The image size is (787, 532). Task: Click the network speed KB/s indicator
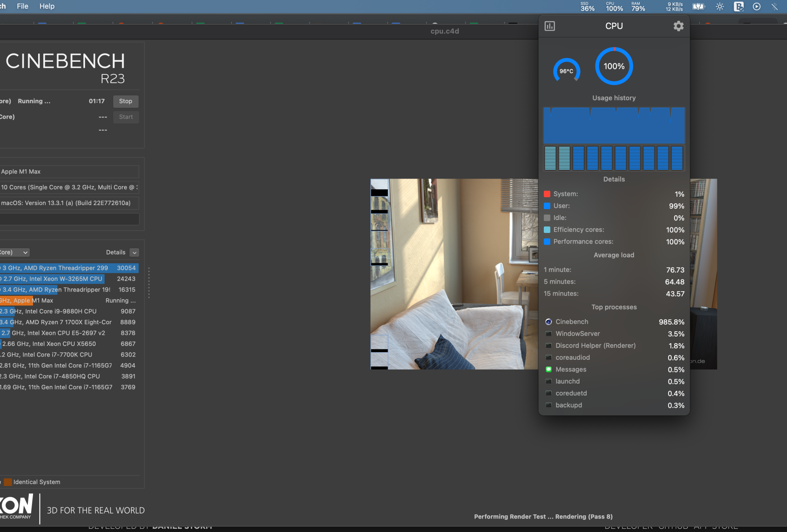674,6
